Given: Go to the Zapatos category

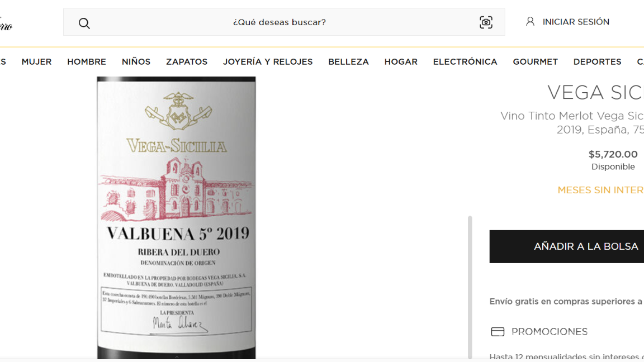Looking at the screenshot, I should tap(187, 61).
